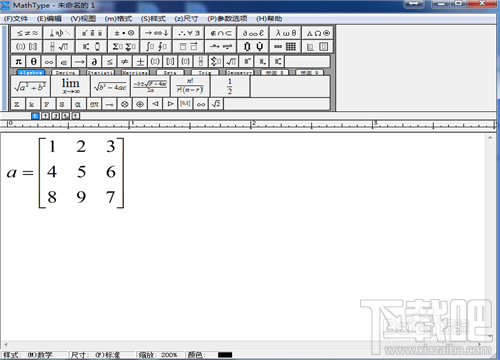Image resolution: width=500 pixels, height=360 pixels.
Task: Switch to the Matrices tab
Action: point(135,73)
